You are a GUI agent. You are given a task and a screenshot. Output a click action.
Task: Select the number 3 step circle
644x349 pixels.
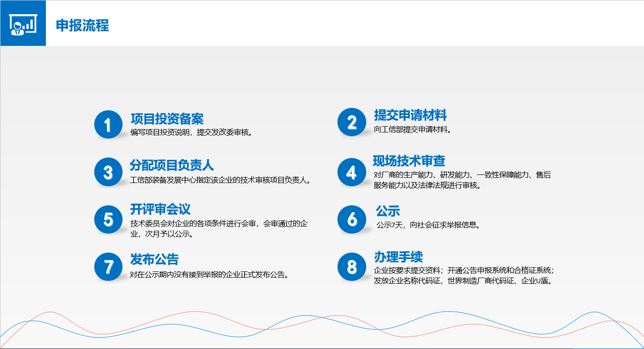pyautogui.click(x=108, y=172)
